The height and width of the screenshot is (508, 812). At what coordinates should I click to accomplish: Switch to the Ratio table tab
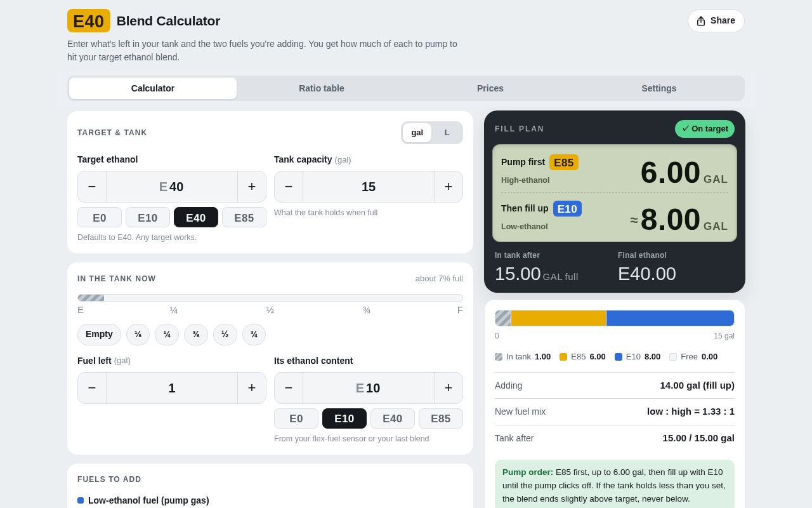[x=322, y=88]
